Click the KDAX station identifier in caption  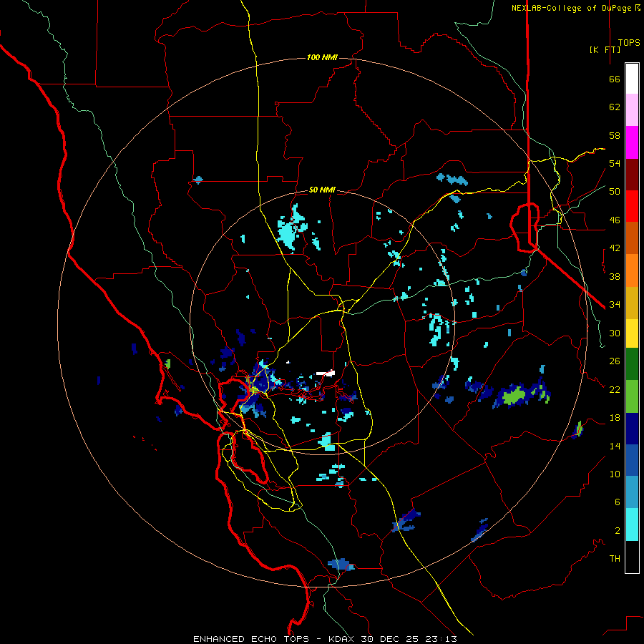pyautogui.click(x=342, y=639)
